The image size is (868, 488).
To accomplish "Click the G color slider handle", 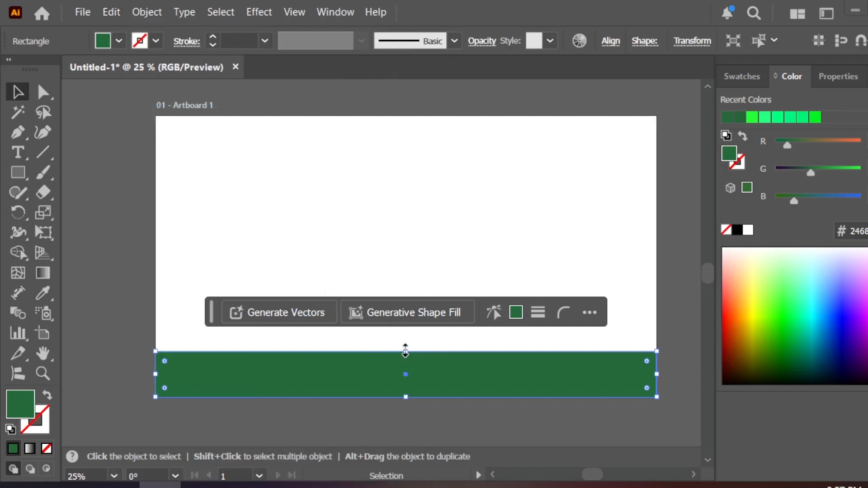I will click(x=811, y=173).
